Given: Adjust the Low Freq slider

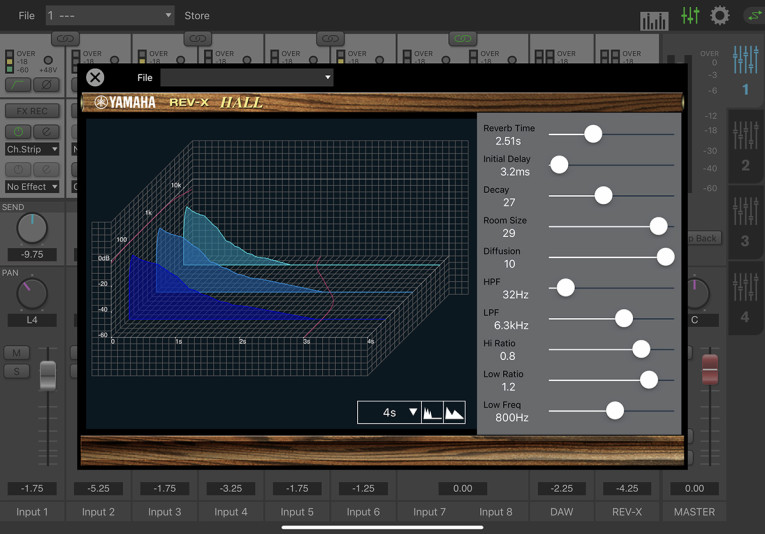Looking at the screenshot, I should pos(615,411).
